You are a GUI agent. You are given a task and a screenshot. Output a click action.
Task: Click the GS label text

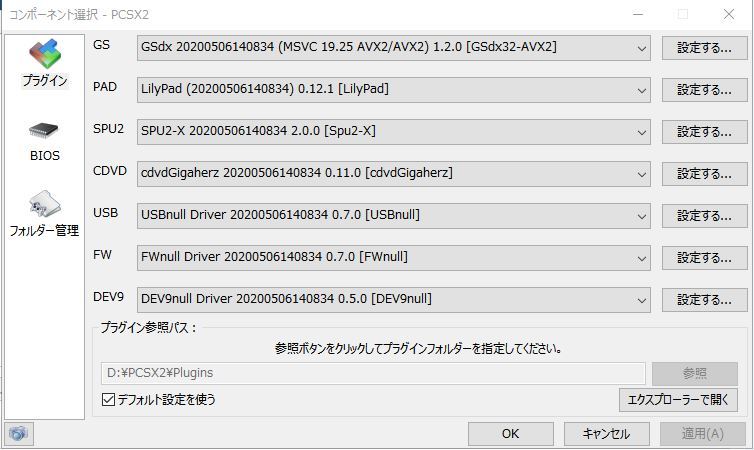[x=101, y=45]
